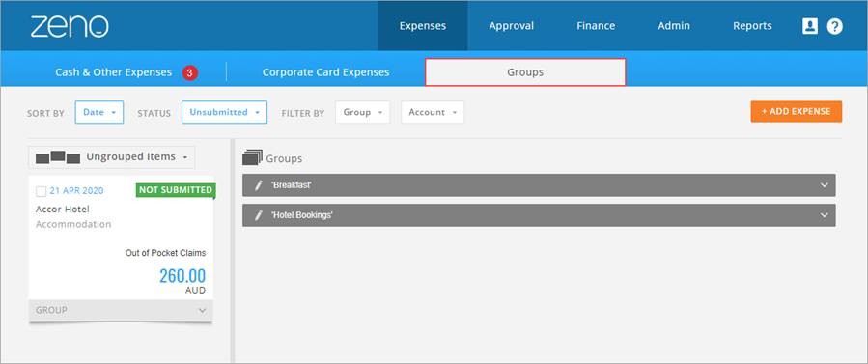Click the Ungrouped Items cards icon
Image resolution: width=868 pixels, height=364 pixels.
coord(58,157)
